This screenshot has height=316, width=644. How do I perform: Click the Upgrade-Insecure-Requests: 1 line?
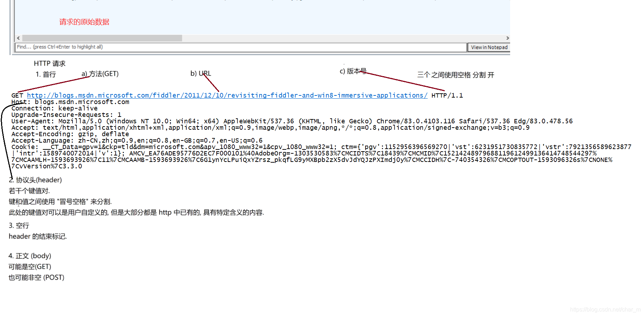point(66,115)
